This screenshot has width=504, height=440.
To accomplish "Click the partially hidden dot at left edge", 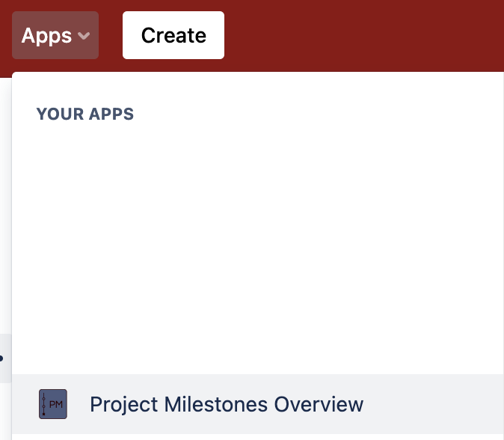I will 2,358.
